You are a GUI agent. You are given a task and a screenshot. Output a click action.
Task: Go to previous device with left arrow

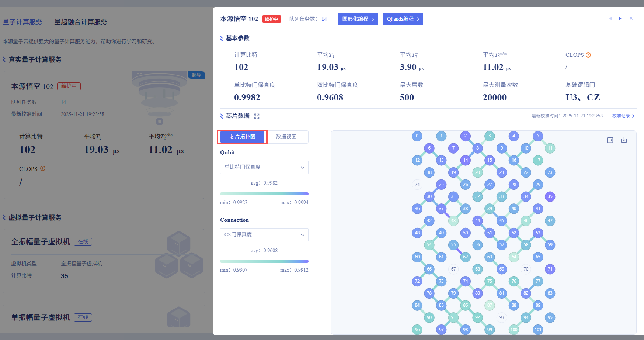pos(610,18)
